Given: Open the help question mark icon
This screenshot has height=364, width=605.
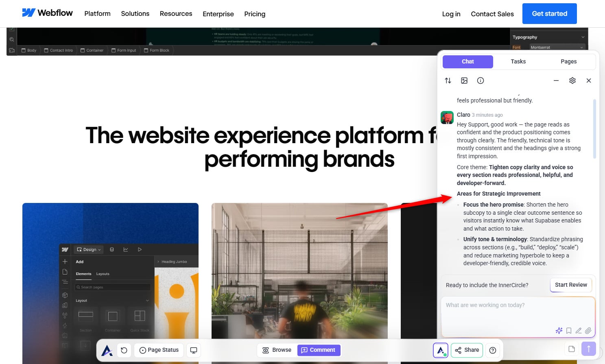Looking at the screenshot, I should [493, 350].
